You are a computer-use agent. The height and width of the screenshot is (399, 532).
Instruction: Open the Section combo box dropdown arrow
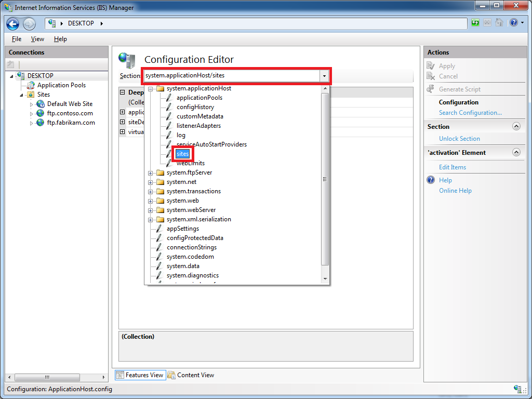pyautogui.click(x=324, y=76)
